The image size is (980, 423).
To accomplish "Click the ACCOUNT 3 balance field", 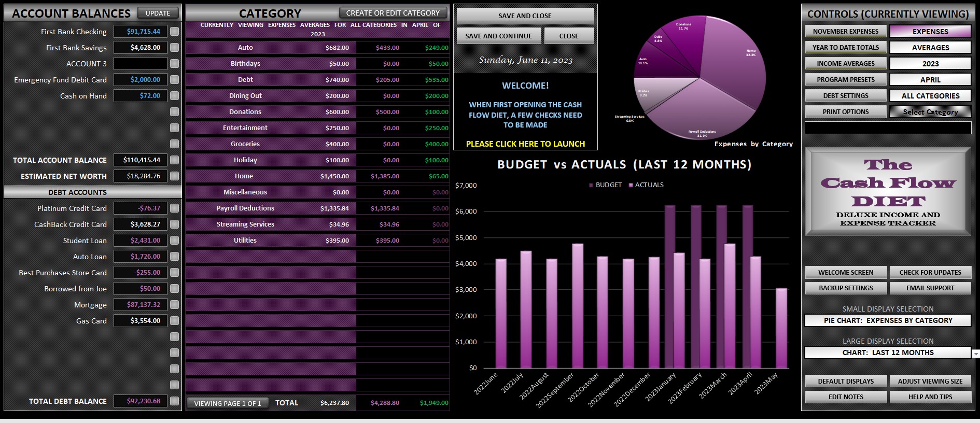I will (141, 64).
